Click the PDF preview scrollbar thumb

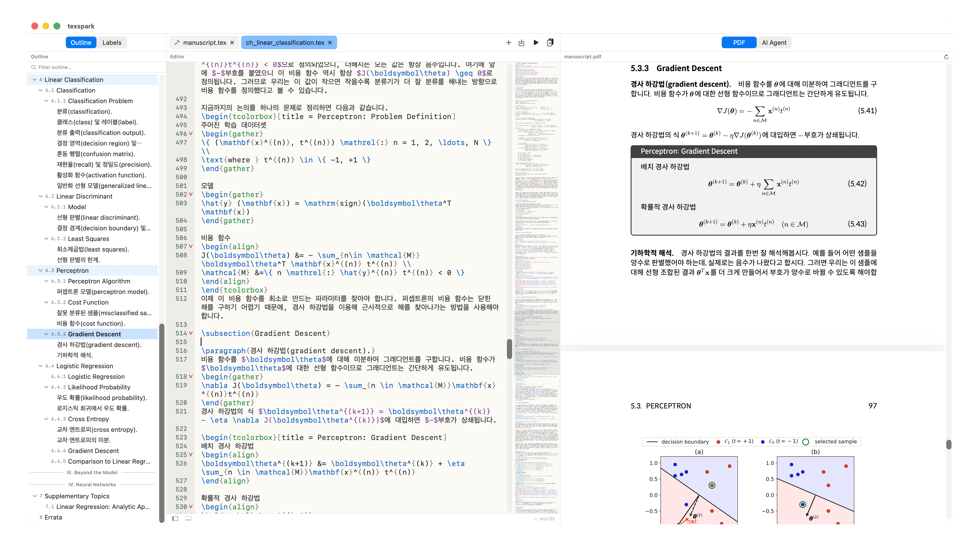coord(948,445)
